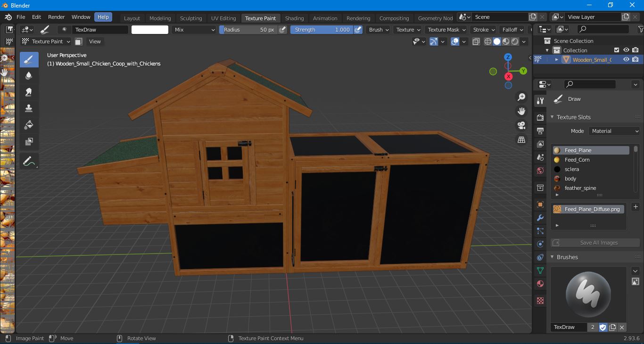Open the Output properties tab
Viewport: 644px width, 344px height.
540,131
